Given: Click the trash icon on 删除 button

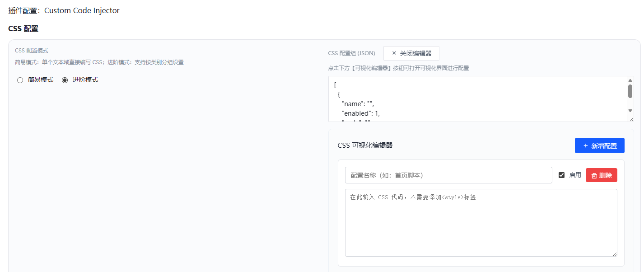Looking at the screenshot, I should pyautogui.click(x=594, y=176).
